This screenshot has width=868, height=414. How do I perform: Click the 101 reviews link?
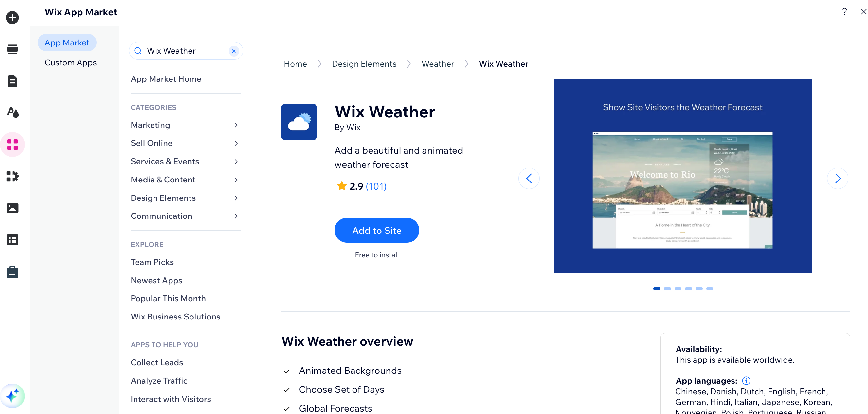[x=375, y=186]
